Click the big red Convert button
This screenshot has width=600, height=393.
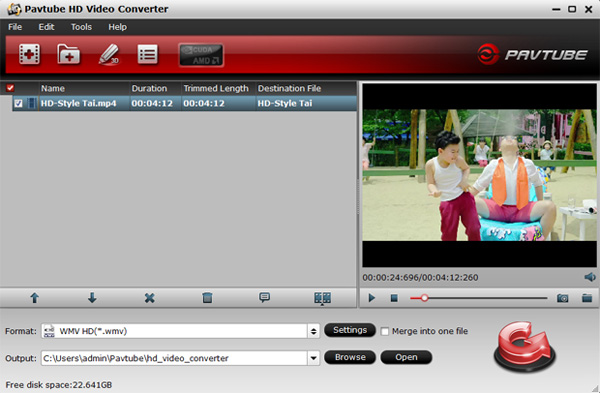tap(525, 347)
